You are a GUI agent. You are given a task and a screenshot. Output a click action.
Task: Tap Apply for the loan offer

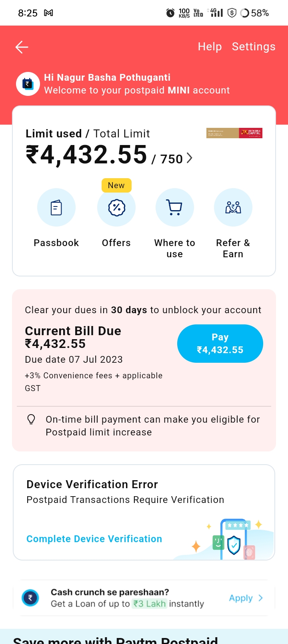241,598
